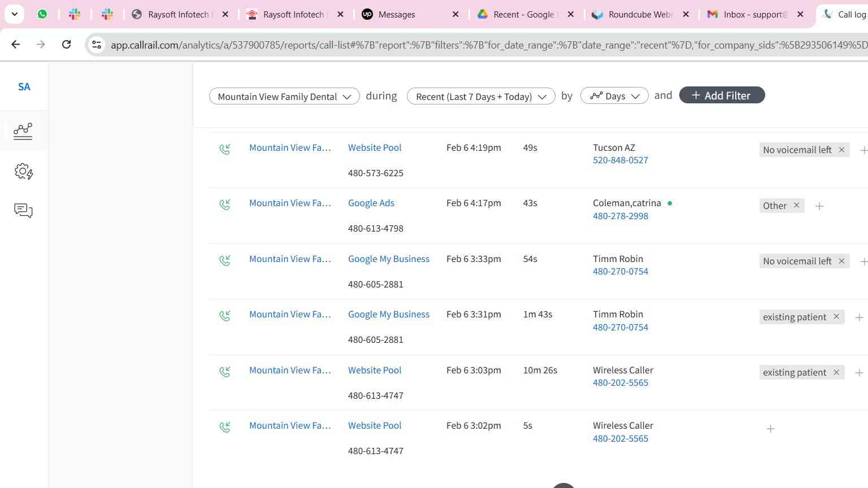This screenshot has height=488, width=868.
Task: Switch to the WhatsApp pinned tab
Action: [x=42, y=14]
